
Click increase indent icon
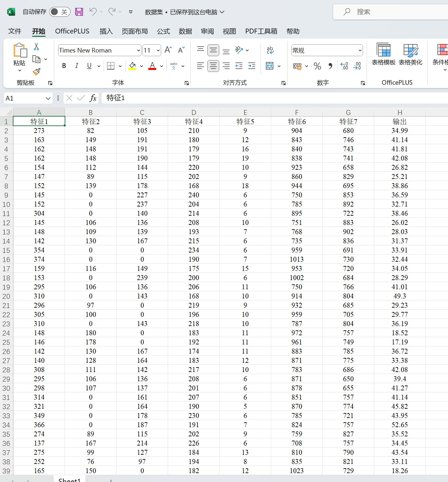tap(252, 66)
